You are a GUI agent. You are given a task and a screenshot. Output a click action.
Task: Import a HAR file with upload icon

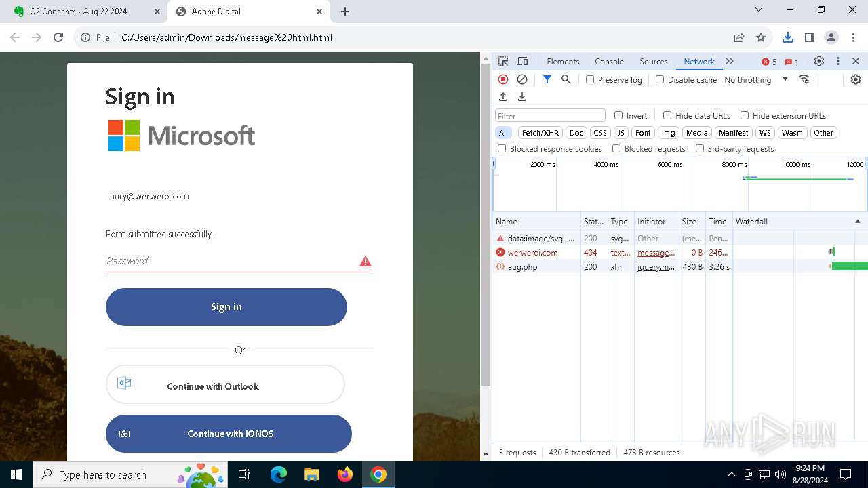(x=503, y=97)
